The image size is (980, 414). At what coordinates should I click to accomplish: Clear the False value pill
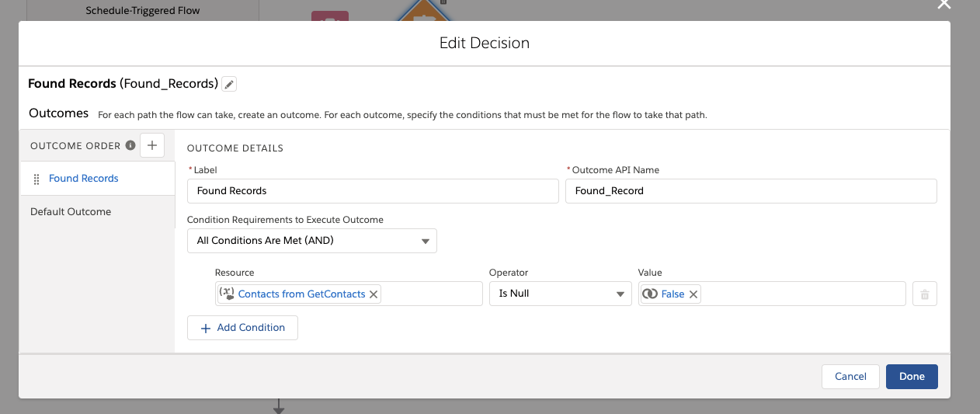(693, 294)
